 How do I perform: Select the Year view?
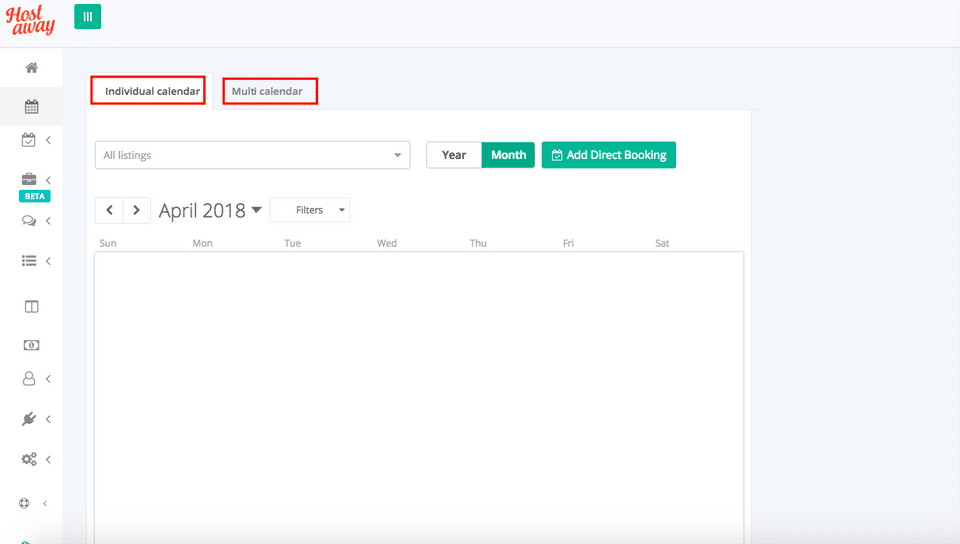click(x=454, y=155)
